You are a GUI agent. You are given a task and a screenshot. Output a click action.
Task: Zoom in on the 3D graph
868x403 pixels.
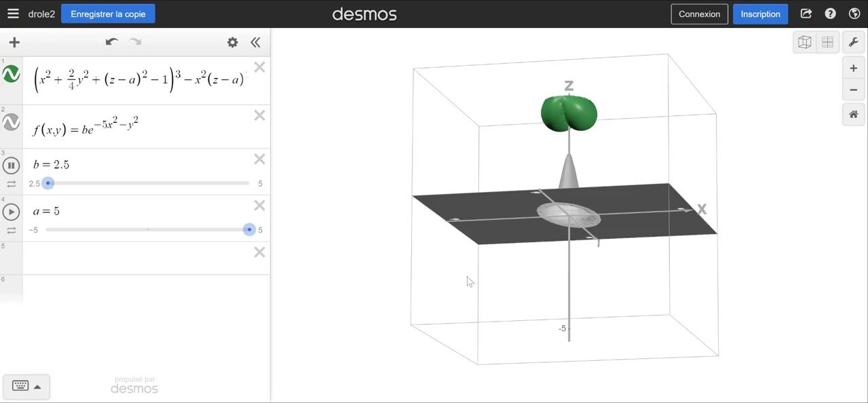click(x=853, y=68)
